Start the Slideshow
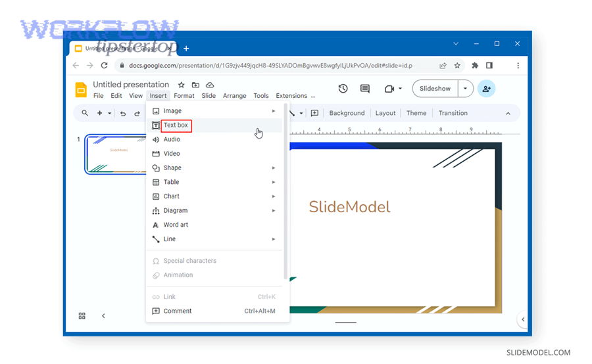The height and width of the screenshot is (364, 592). click(435, 89)
